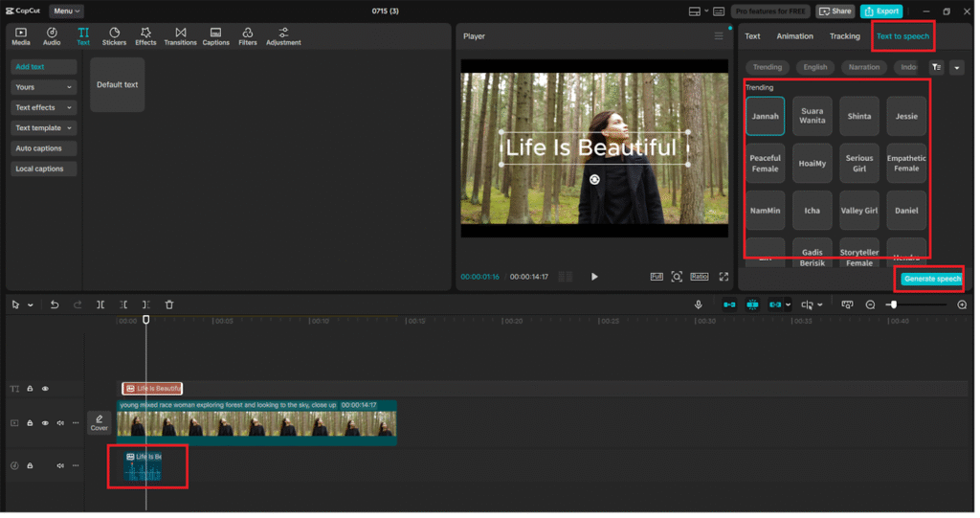Open the Transitions panel
The height and width of the screenshot is (518, 980).
click(180, 36)
